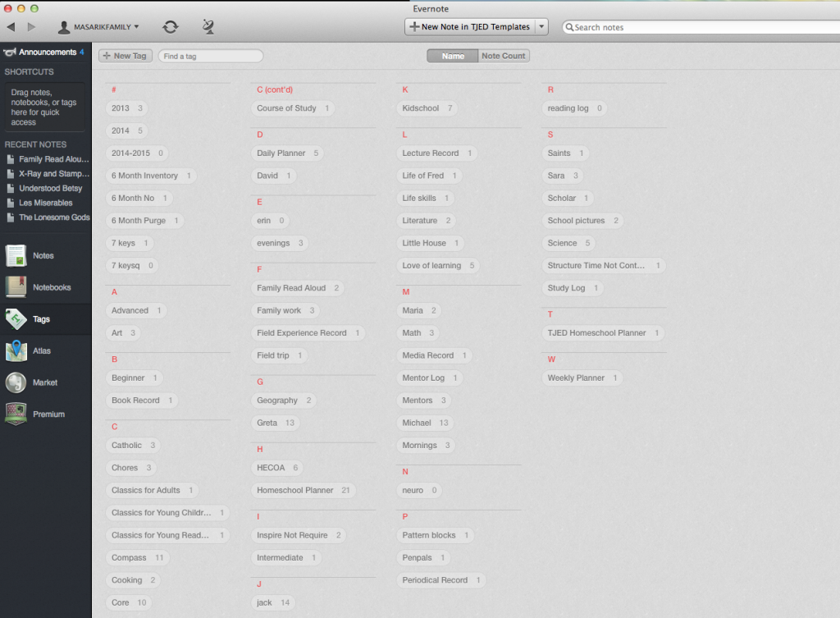Select the Science tag
Screen dimensions: 840x618
point(568,243)
